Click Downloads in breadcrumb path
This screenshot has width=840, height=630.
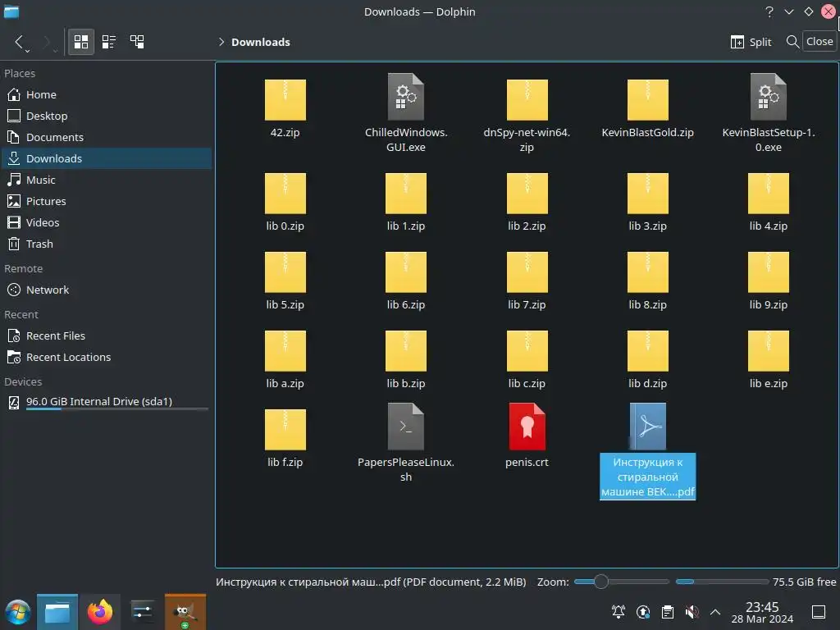coord(260,42)
